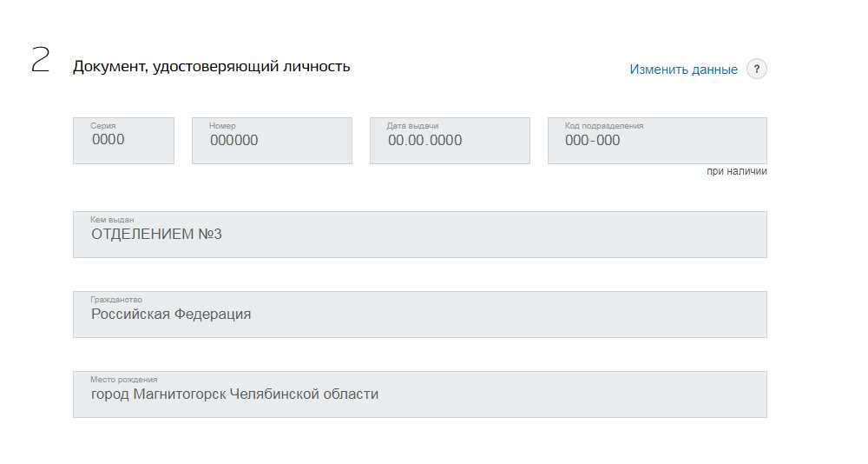The width and height of the screenshot is (868, 464).
Task: Click the 'город Магнитогорск Челябинской области' text
Action: 234,394
